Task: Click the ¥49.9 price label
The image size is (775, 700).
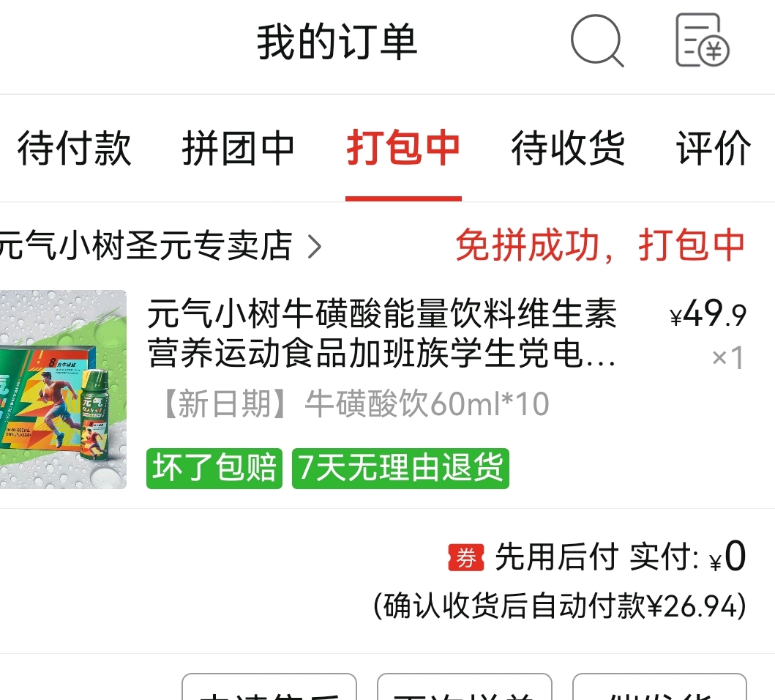Action: point(708,313)
